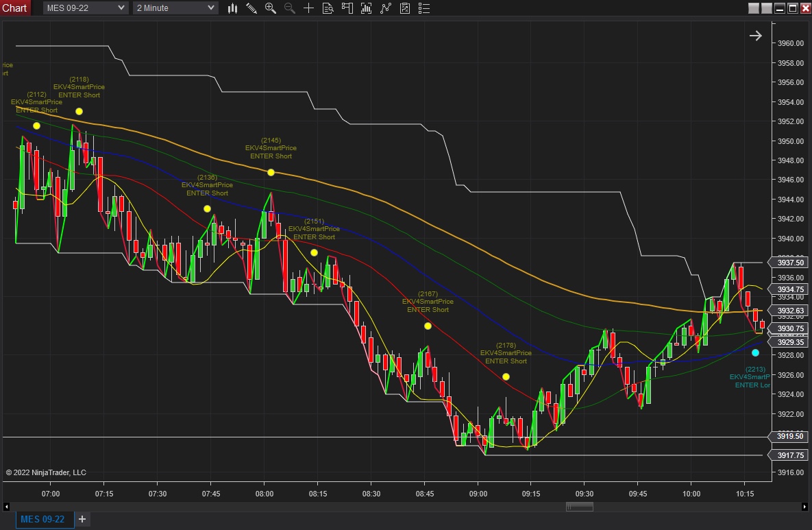Click the (2167) EKV4SmartPrice ENTER Short label
This screenshot has height=530, width=812.
pyautogui.click(x=428, y=302)
